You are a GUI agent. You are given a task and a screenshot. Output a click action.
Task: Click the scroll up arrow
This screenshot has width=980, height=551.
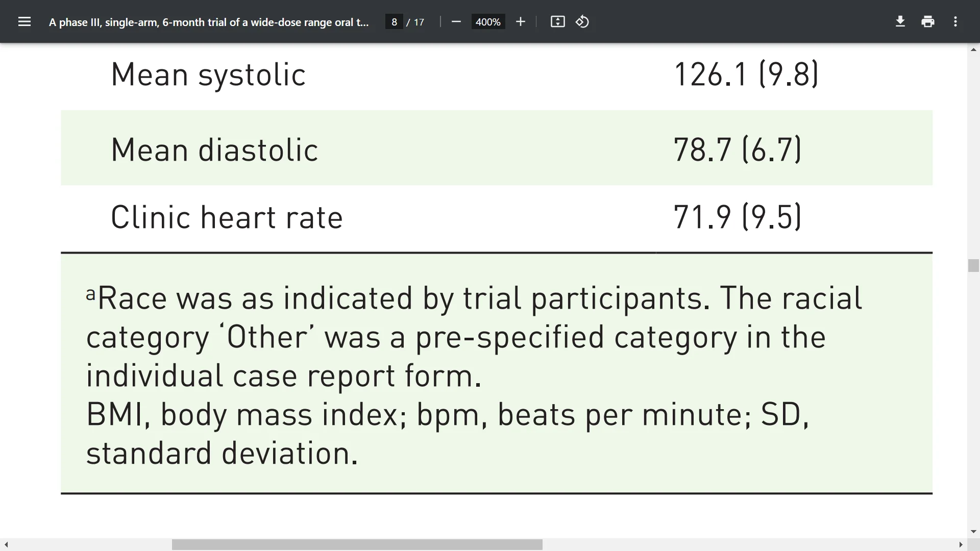973,50
